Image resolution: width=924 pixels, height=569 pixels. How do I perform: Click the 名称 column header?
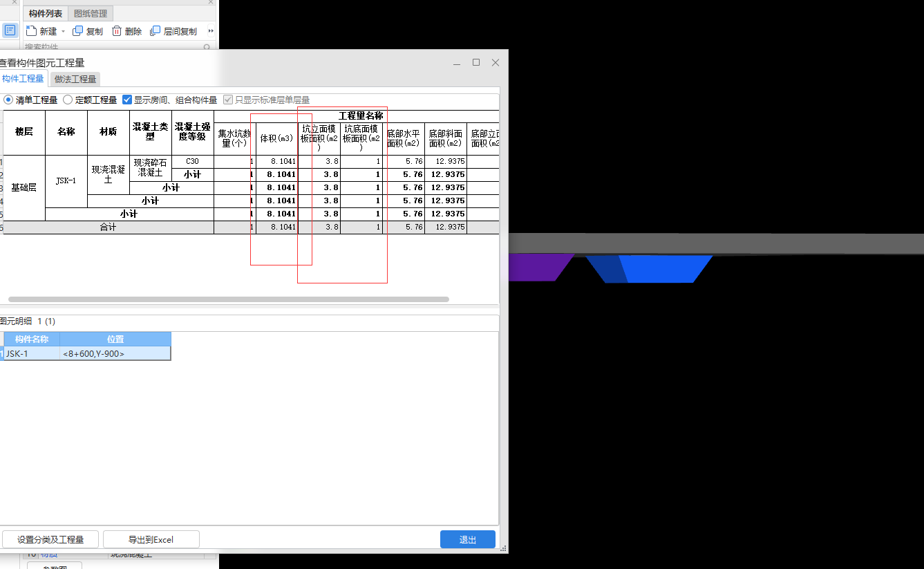tap(66, 132)
